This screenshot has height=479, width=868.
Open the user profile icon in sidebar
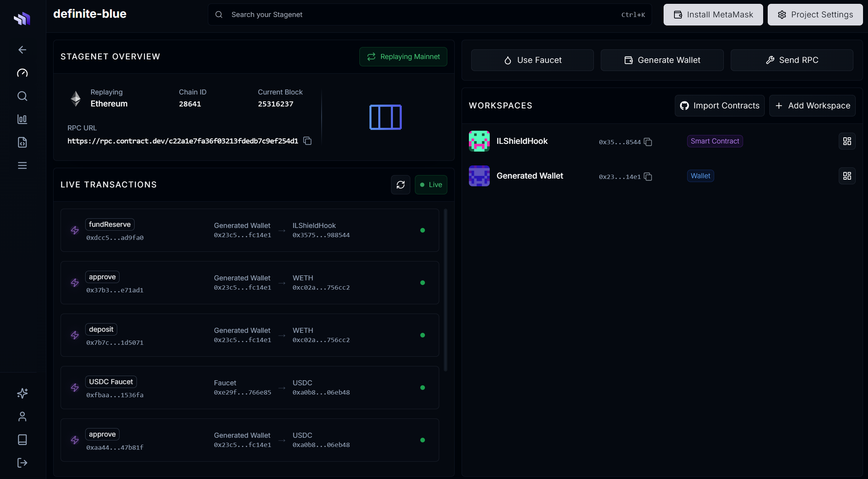pos(22,417)
